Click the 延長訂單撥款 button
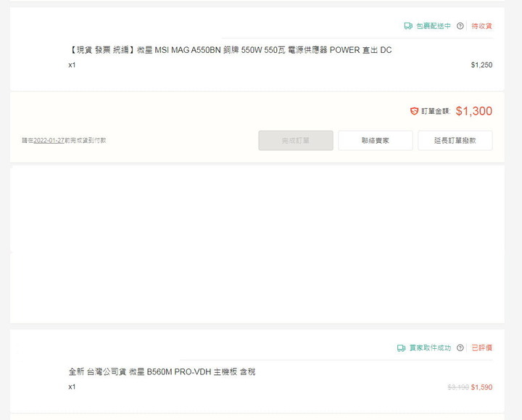The width and height of the screenshot is (522, 420). tap(455, 141)
